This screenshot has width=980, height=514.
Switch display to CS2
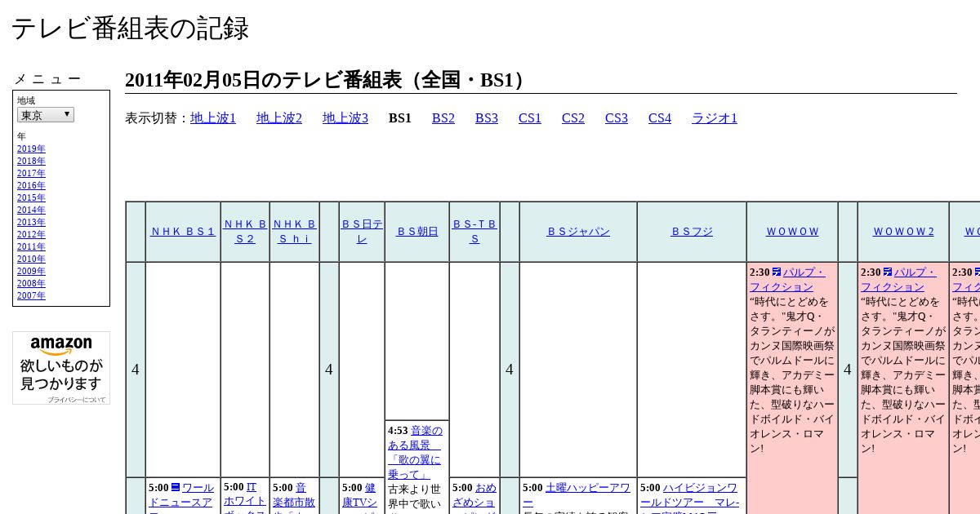point(573,118)
